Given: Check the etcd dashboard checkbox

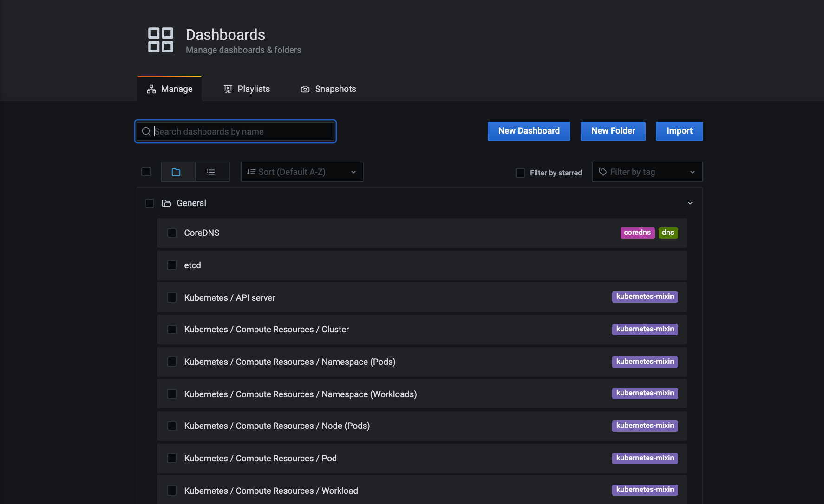Looking at the screenshot, I should (172, 265).
